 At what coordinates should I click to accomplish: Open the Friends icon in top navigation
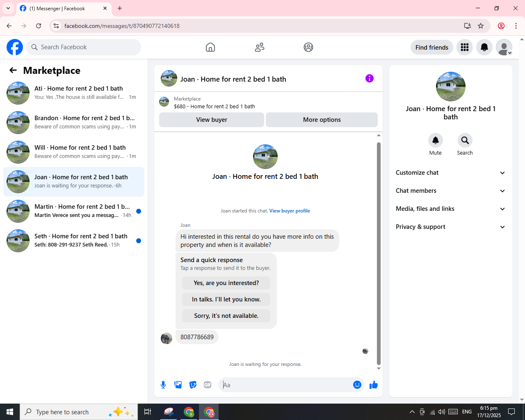(260, 47)
